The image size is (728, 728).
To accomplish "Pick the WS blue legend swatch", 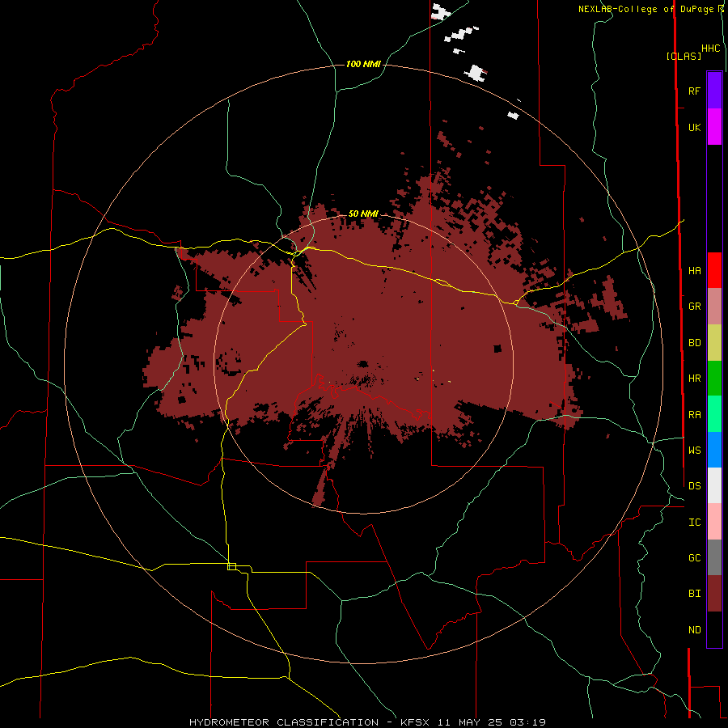I will (x=714, y=450).
